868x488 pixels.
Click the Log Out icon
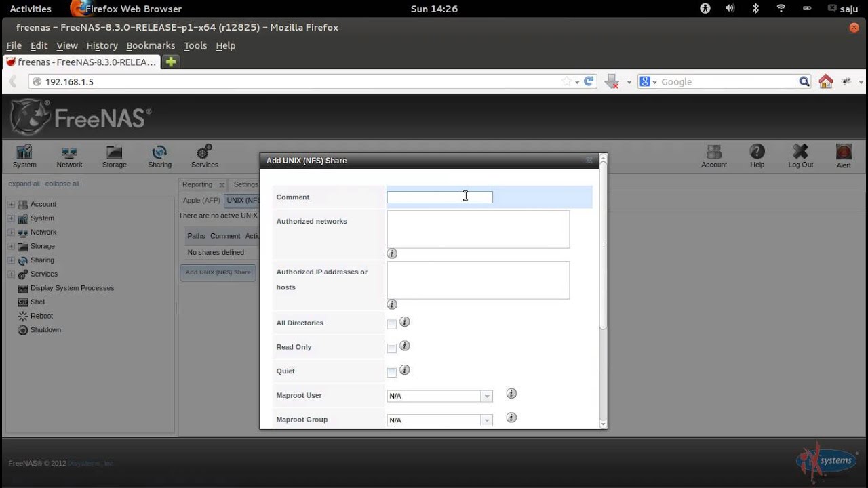(800, 157)
